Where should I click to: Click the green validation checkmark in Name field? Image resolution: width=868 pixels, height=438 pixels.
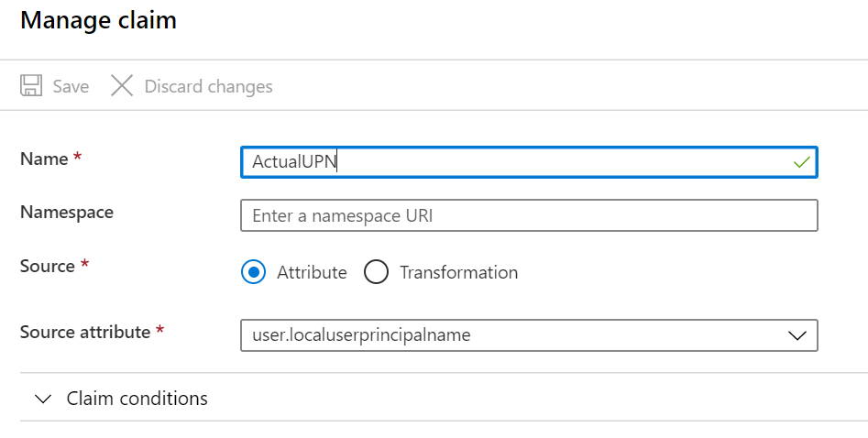coord(801,162)
